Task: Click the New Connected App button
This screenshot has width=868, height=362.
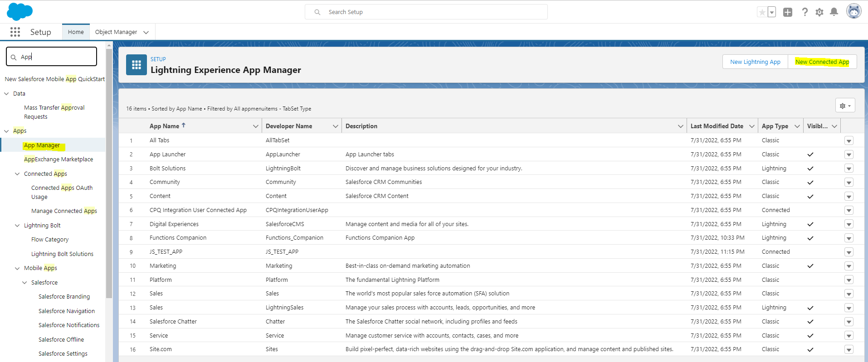Action: (822, 62)
